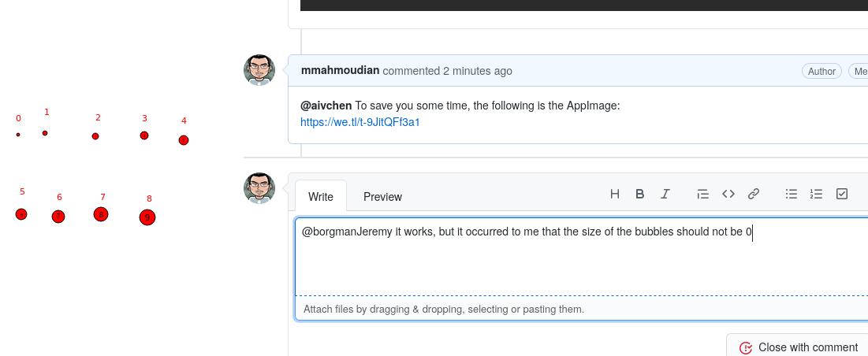Image resolution: width=868 pixels, height=356 pixels.
Task: Click the Author badge on the comment
Action: click(821, 72)
